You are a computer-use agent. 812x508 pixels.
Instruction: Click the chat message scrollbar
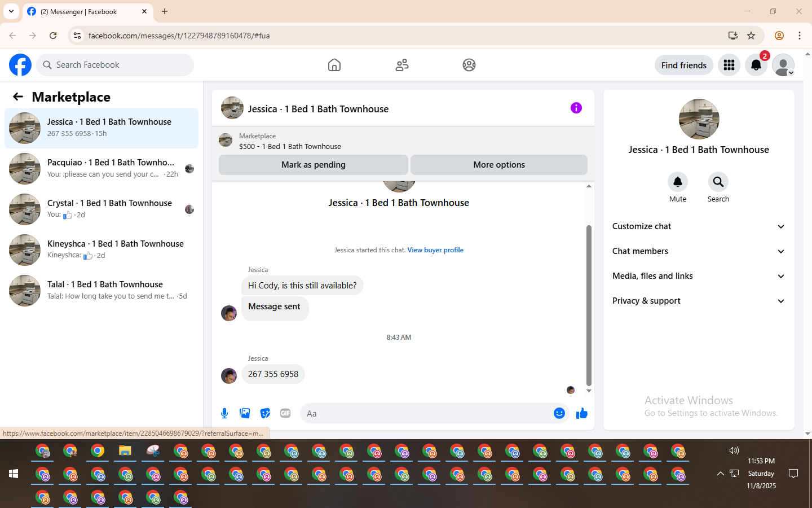(589, 305)
